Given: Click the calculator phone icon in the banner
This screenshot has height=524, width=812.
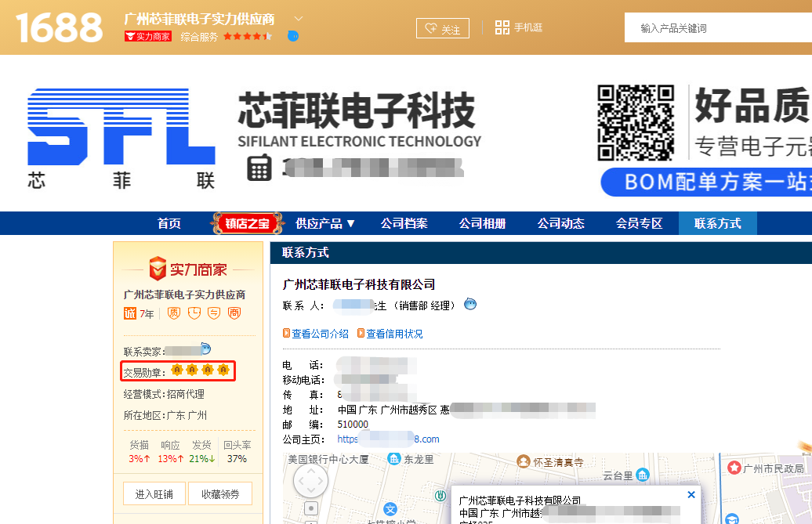Looking at the screenshot, I should 259,168.
